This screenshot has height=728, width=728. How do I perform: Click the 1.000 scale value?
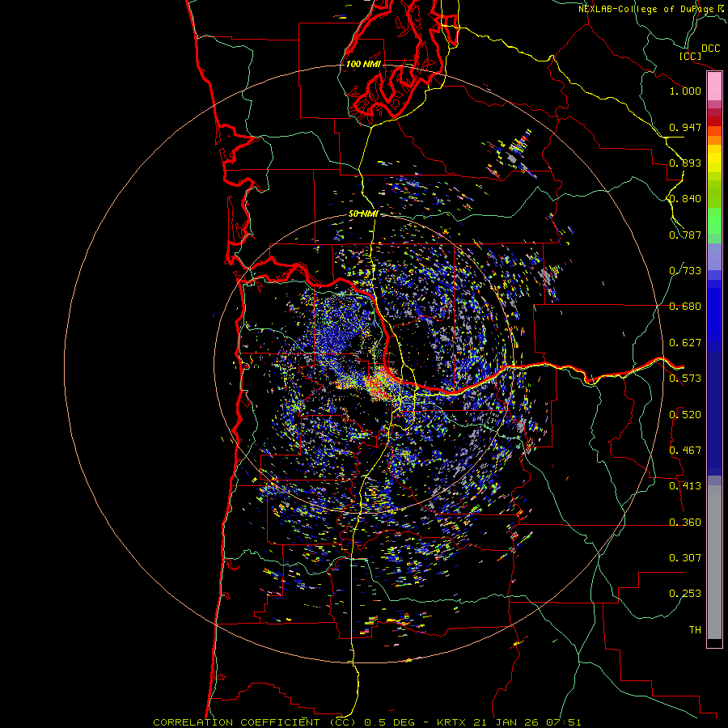coord(685,91)
